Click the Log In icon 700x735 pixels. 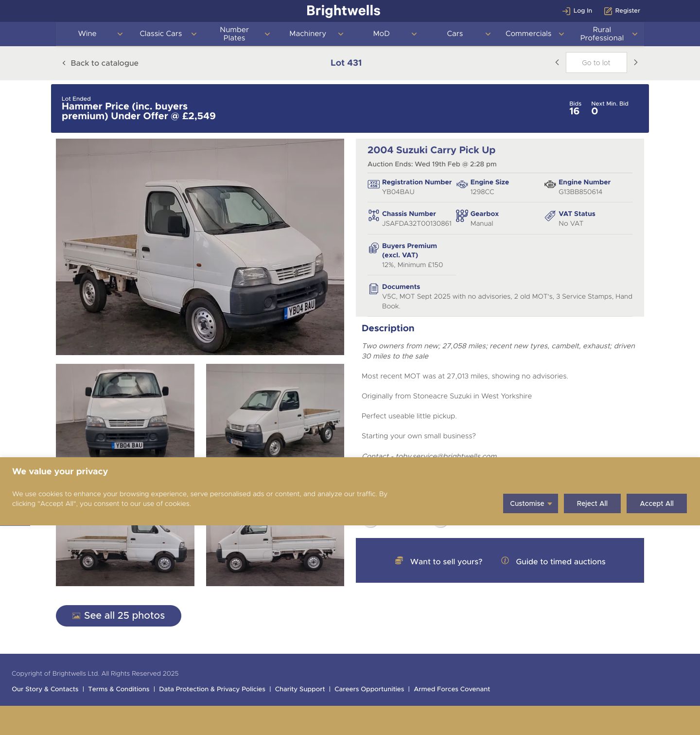pyautogui.click(x=566, y=11)
